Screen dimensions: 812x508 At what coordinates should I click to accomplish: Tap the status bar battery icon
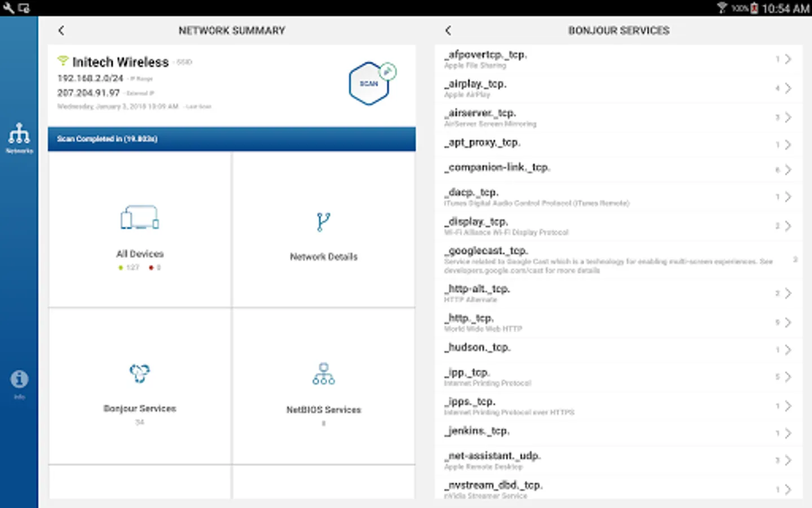[x=754, y=8]
